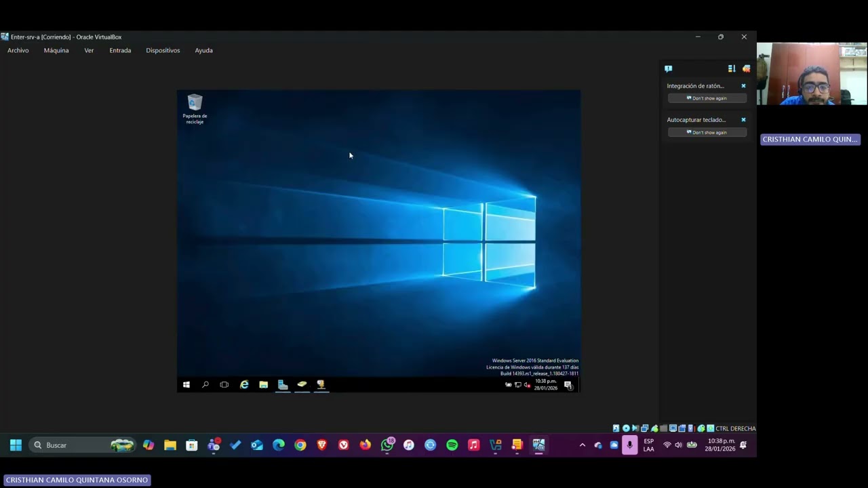The image size is (868, 488).
Task: Click the muted volume icon in guest tray
Action: click(527, 385)
